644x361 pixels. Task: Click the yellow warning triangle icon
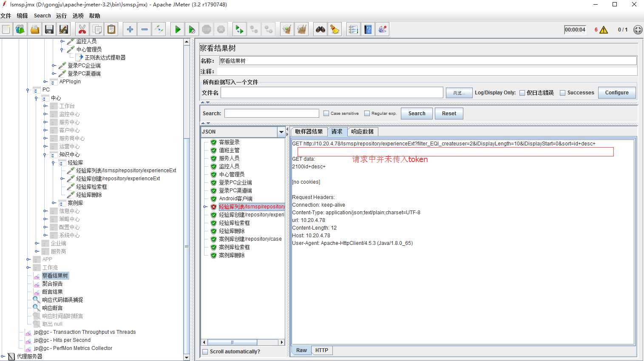point(604,30)
